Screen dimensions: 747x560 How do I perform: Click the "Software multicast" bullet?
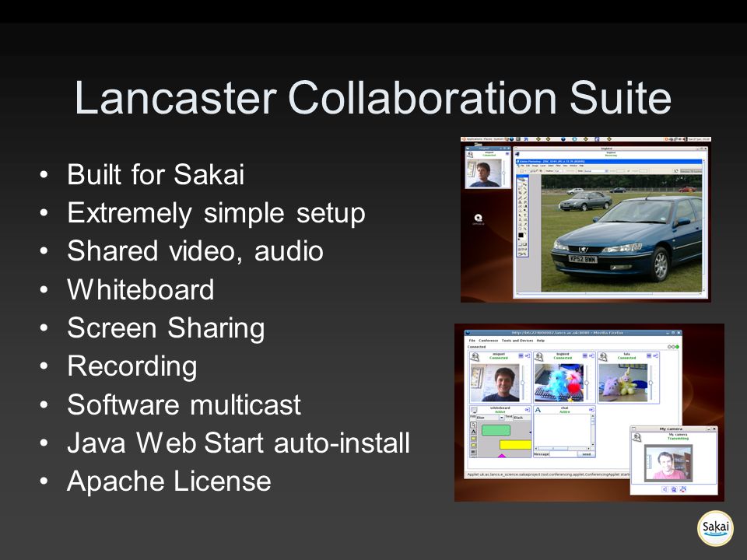click(184, 404)
